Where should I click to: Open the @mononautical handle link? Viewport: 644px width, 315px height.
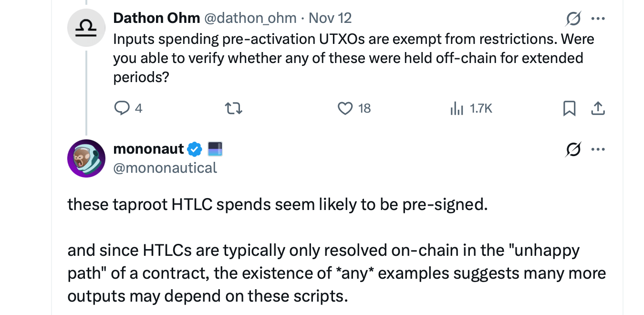165,168
